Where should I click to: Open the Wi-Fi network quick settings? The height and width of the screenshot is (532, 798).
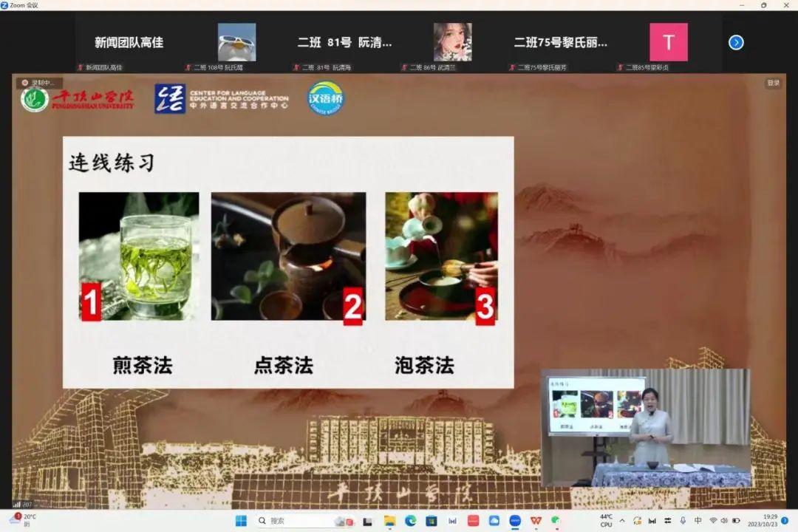point(713,521)
